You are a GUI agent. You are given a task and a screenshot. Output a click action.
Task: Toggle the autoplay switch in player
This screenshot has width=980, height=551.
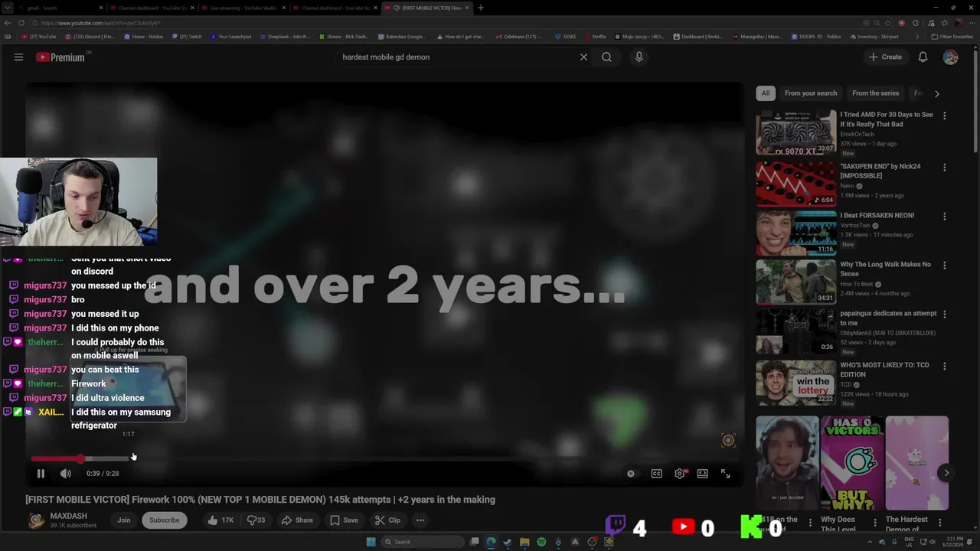pos(631,474)
